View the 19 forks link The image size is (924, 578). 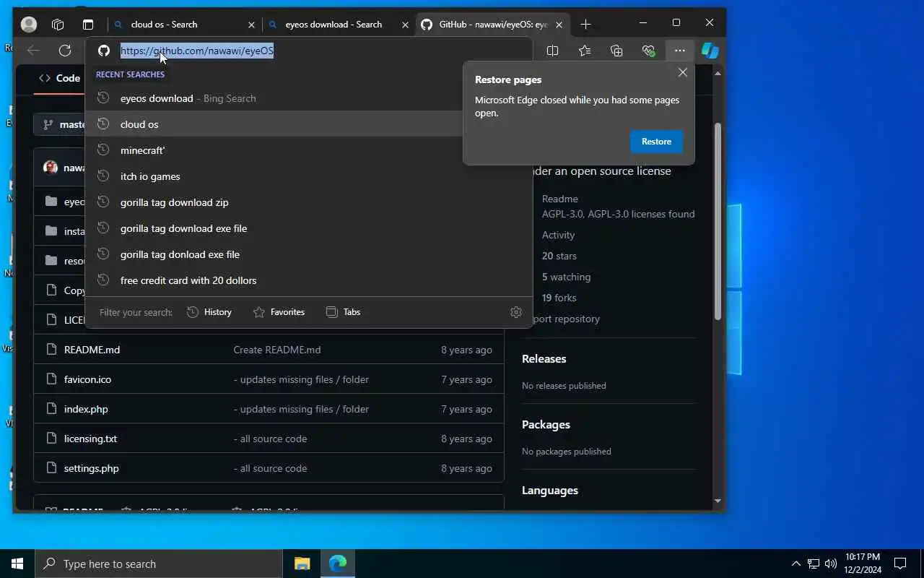559,298
